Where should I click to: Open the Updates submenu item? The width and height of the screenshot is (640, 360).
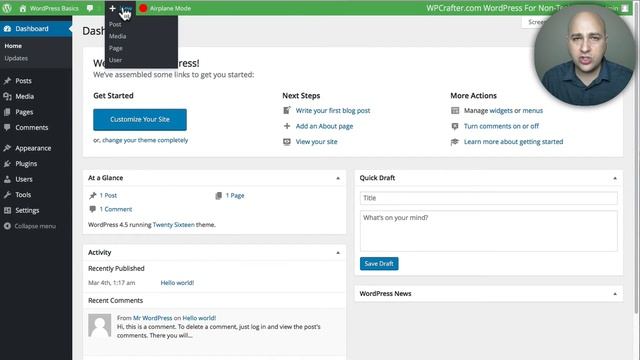(x=16, y=58)
